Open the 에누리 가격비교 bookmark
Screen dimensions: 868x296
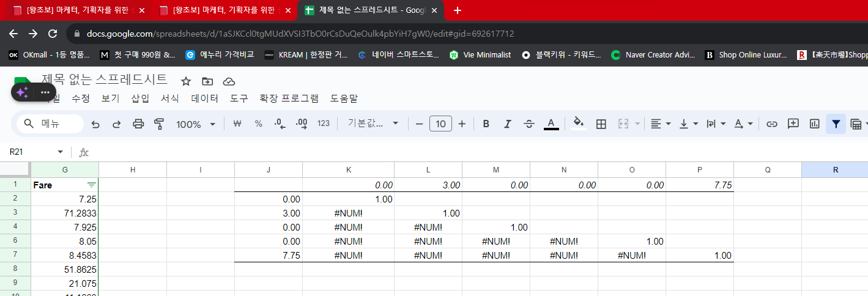coord(220,55)
